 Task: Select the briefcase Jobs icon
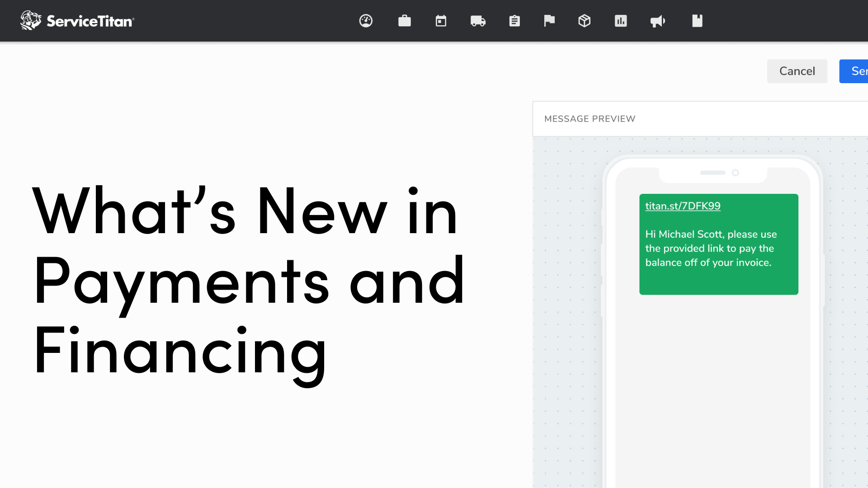click(404, 21)
